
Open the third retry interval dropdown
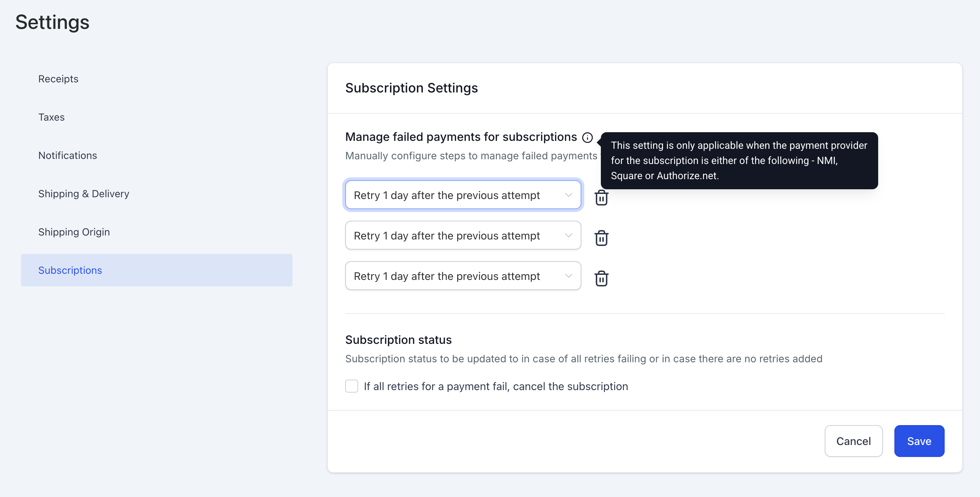(x=447, y=276)
